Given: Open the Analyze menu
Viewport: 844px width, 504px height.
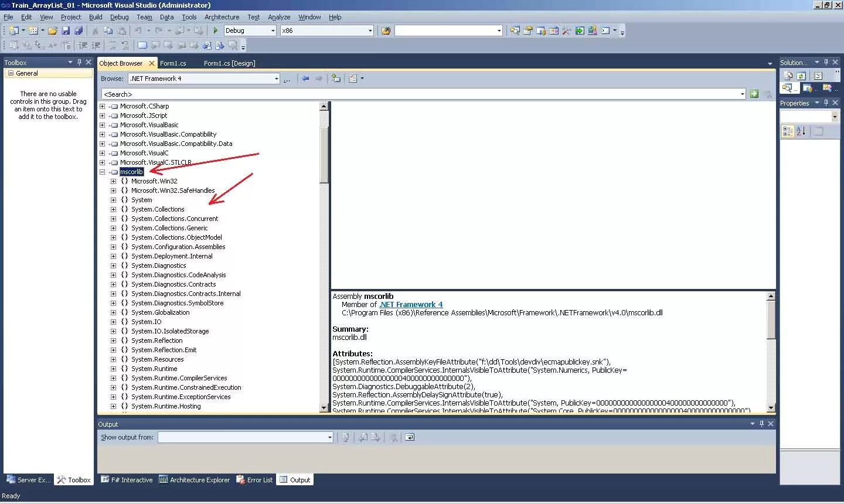Looking at the screenshot, I should click(279, 17).
